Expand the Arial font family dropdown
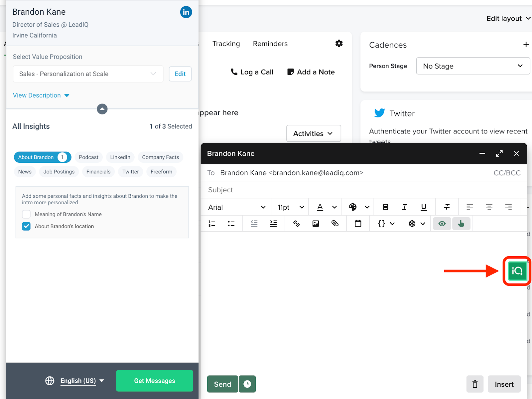The image size is (532, 399). (x=236, y=207)
